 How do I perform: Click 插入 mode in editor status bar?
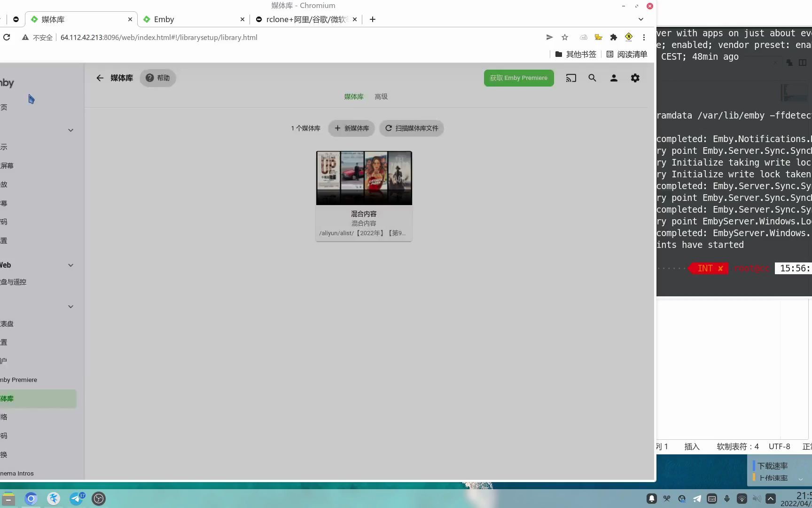692,446
